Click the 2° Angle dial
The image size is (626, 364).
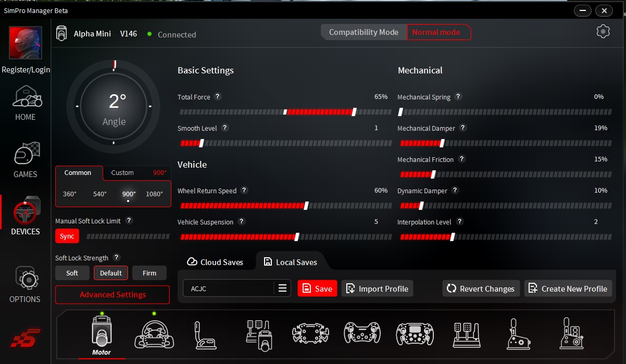[114, 106]
